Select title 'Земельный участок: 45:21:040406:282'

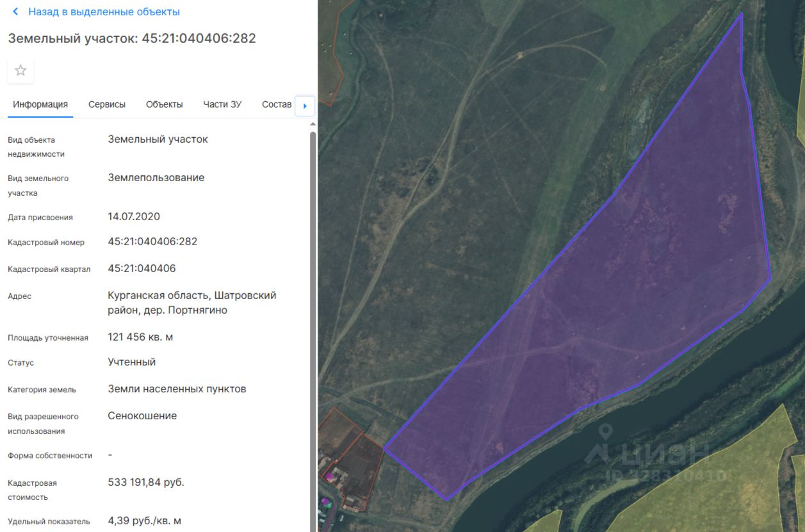click(x=132, y=38)
